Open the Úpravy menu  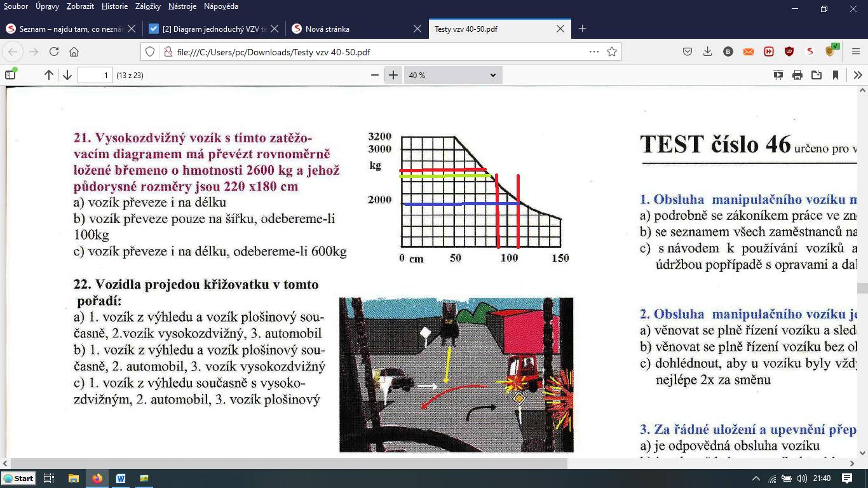coord(48,6)
